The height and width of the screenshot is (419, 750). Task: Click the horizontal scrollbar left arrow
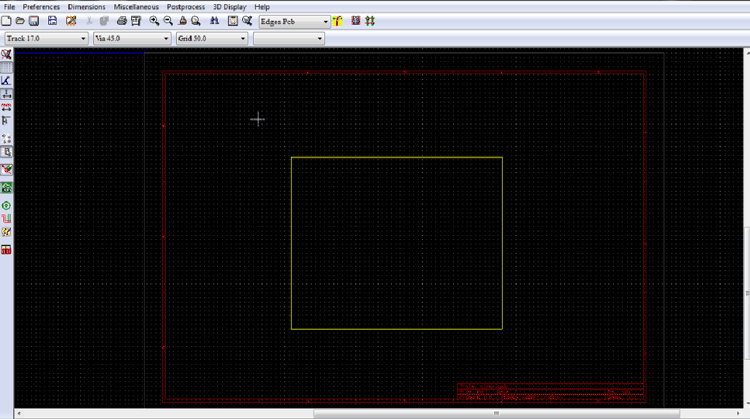click(x=19, y=413)
